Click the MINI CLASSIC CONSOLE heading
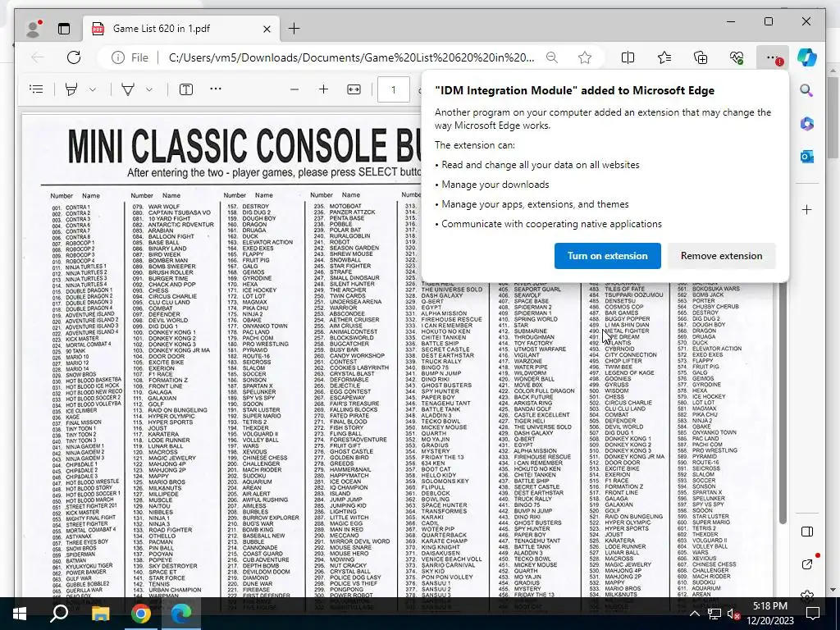Viewport: 840px width, 630px height. (244, 146)
